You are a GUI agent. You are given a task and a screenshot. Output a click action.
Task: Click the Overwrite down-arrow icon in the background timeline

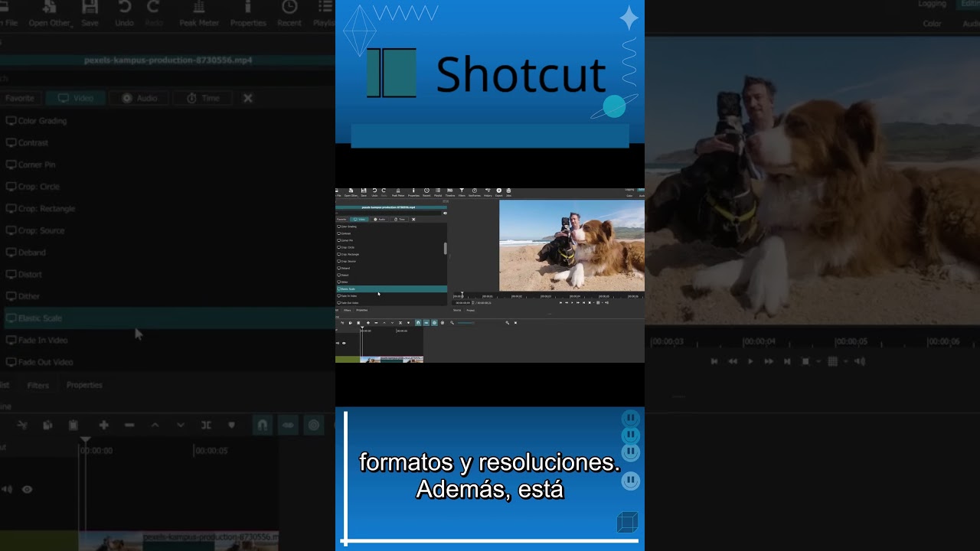181,425
